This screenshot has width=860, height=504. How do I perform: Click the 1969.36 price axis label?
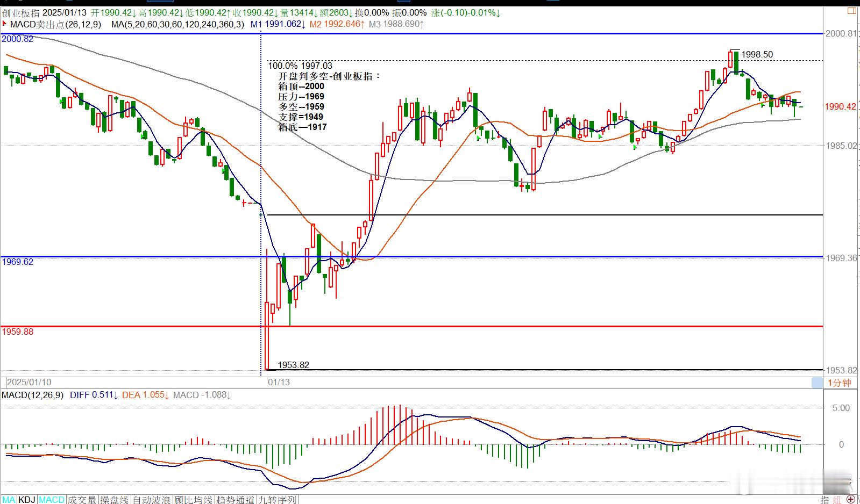(x=842, y=258)
